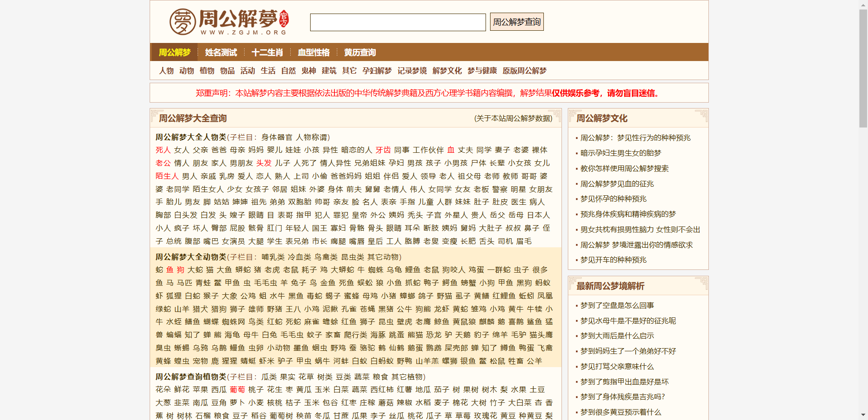Open the 黄历查询 section
This screenshot has width=868, height=420.
[360, 52]
